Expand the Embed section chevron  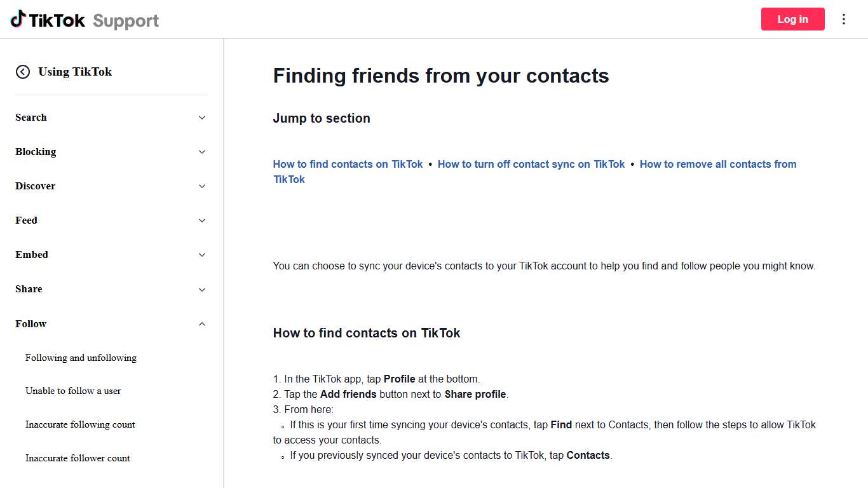click(x=202, y=255)
